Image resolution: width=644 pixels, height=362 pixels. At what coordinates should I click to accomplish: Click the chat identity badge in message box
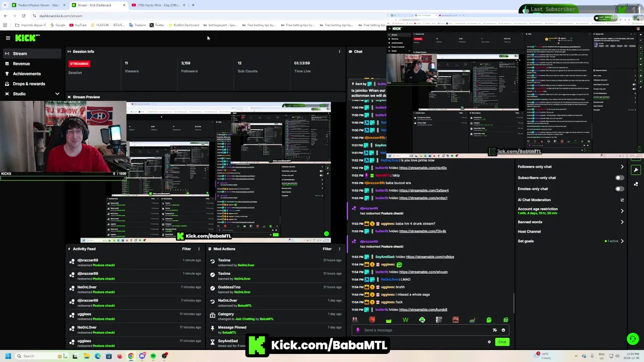pos(358,330)
